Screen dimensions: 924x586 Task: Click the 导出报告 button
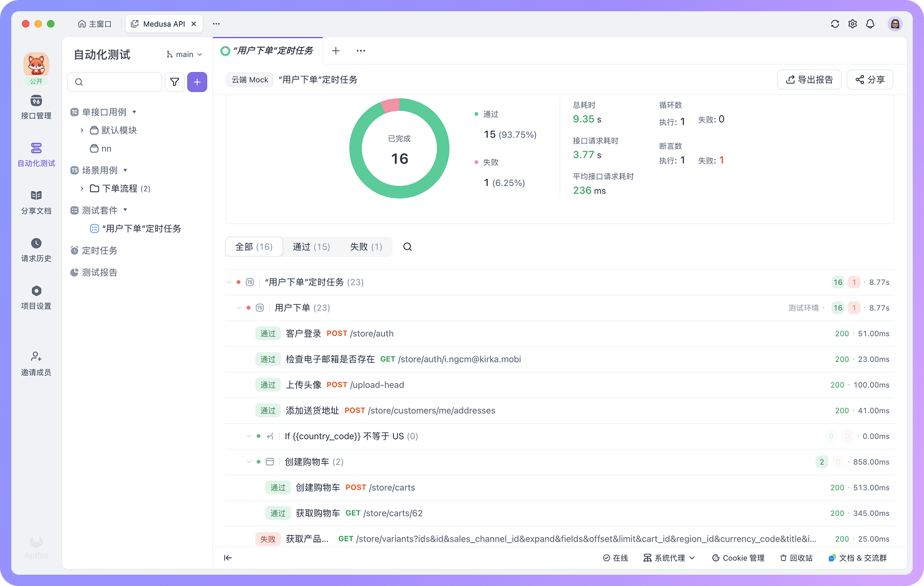(x=809, y=80)
